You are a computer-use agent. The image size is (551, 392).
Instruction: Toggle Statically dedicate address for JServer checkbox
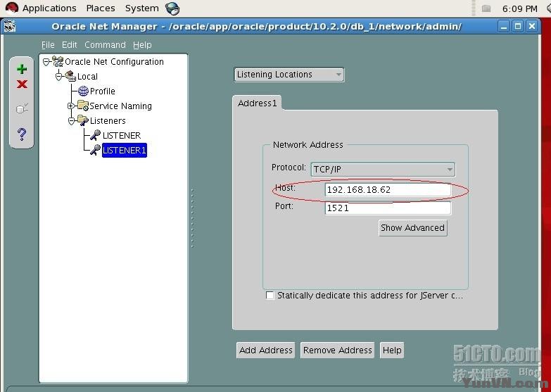pyautogui.click(x=270, y=296)
